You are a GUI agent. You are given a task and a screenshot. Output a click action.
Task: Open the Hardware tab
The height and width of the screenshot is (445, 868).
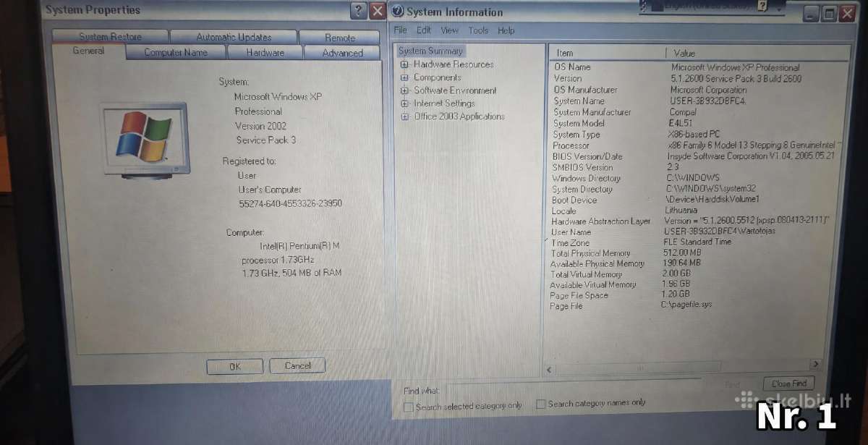tap(265, 52)
